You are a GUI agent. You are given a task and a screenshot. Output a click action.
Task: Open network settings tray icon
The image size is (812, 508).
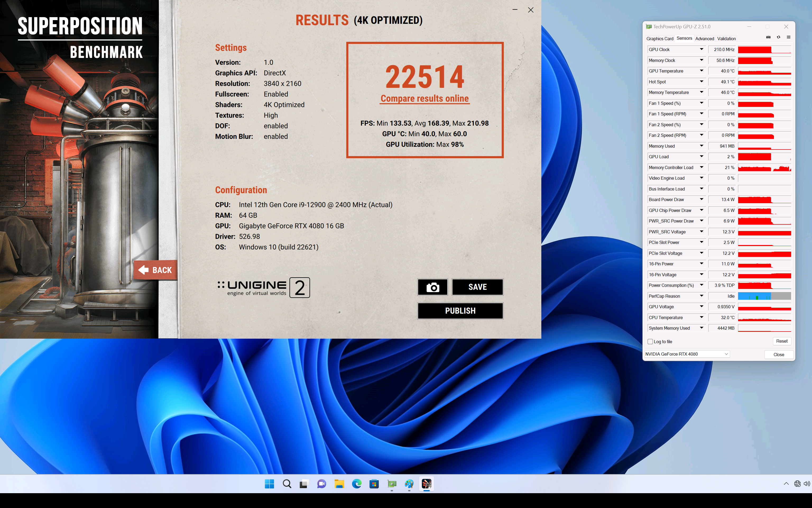(797, 484)
